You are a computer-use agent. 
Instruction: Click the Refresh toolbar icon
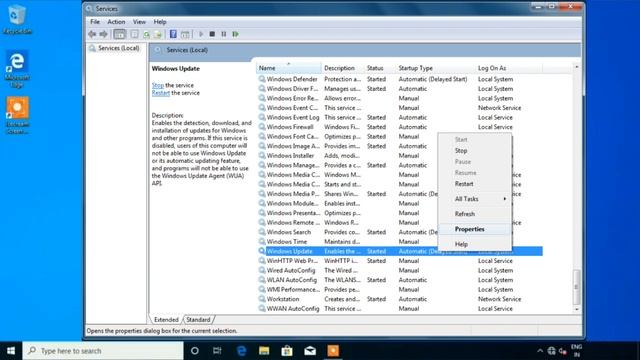coord(147,34)
